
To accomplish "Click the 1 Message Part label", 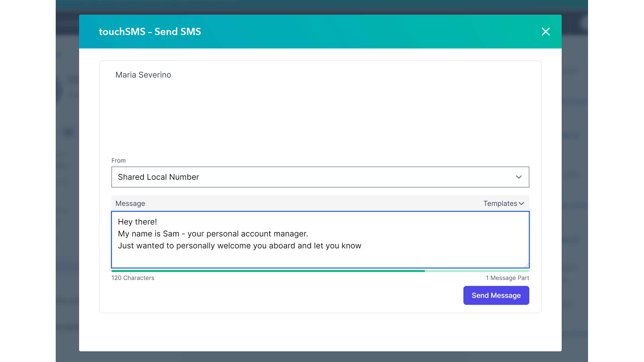I will (507, 277).
